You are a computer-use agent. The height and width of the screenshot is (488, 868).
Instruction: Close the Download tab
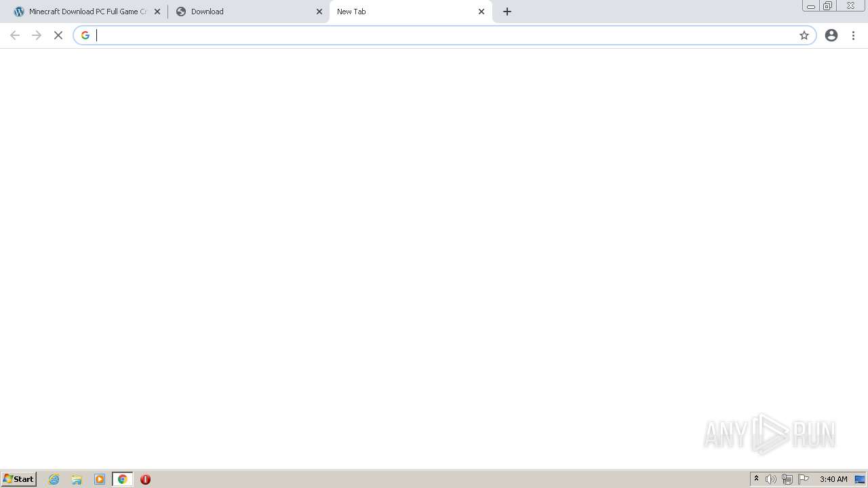click(x=319, y=12)
